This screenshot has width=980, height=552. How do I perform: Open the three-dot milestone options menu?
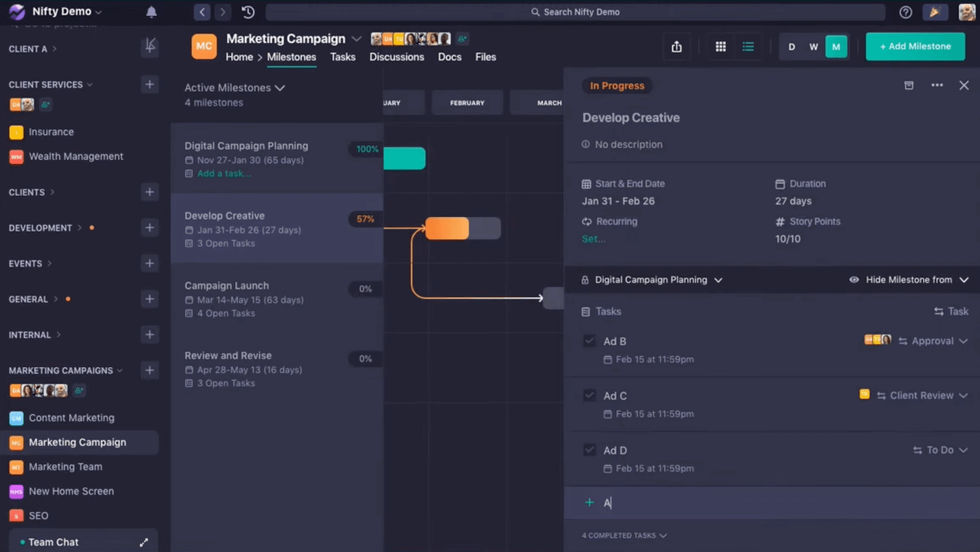(937, 85)
